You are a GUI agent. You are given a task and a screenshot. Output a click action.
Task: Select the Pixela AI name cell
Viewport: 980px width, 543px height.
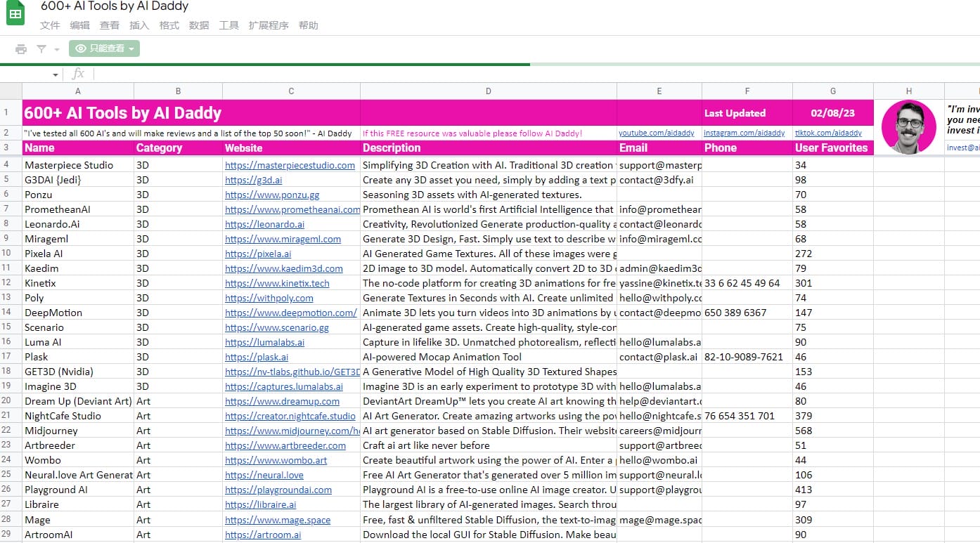pos(78,254)
